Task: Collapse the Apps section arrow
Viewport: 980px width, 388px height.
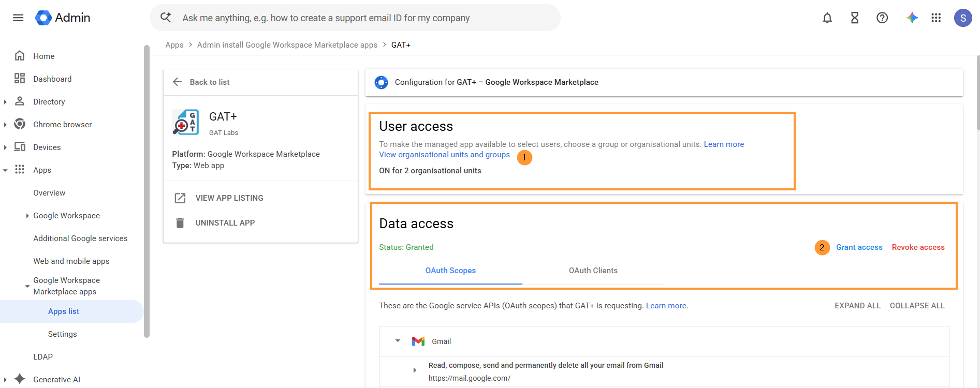Action: point(5,170)
